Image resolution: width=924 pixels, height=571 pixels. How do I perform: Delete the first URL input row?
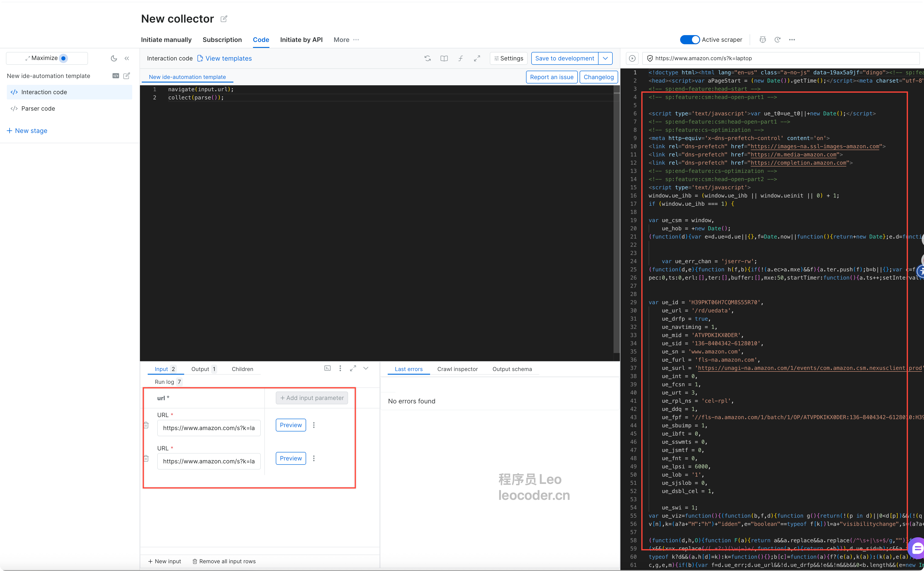pos(147,425)
